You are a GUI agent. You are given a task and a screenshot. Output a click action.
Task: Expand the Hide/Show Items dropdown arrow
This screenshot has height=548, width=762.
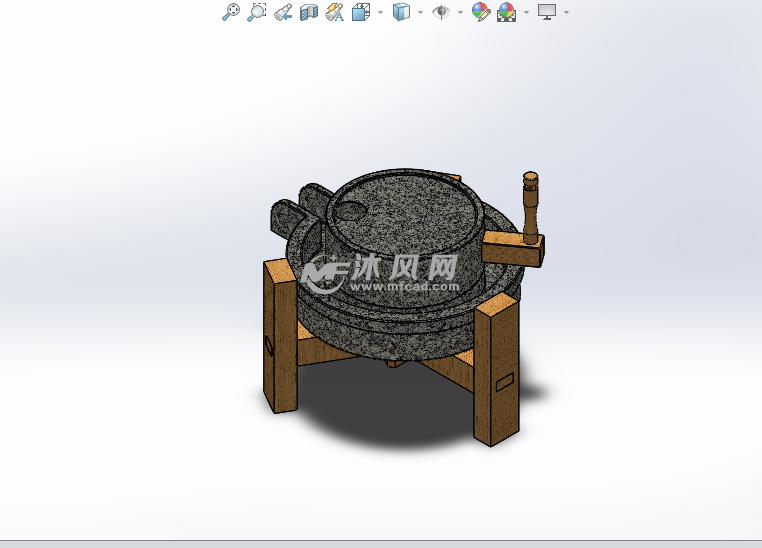tap(460, 13)
